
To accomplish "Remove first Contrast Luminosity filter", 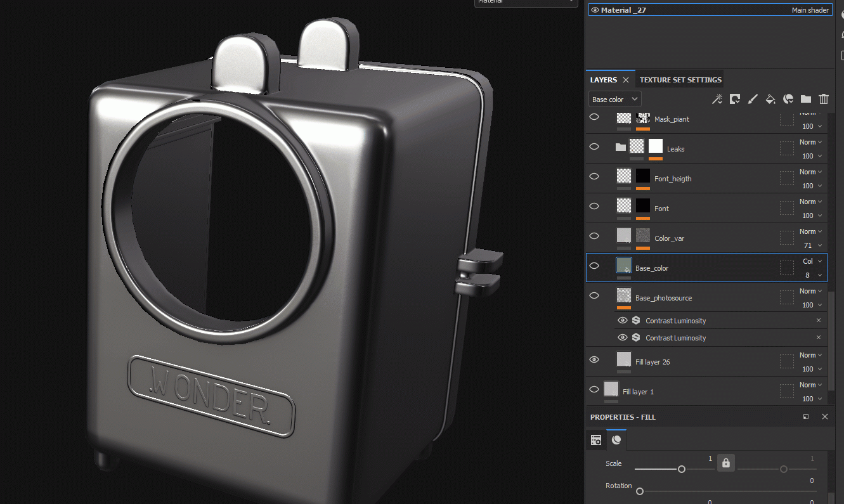I will pyautogui.click(x=819, y=321).
